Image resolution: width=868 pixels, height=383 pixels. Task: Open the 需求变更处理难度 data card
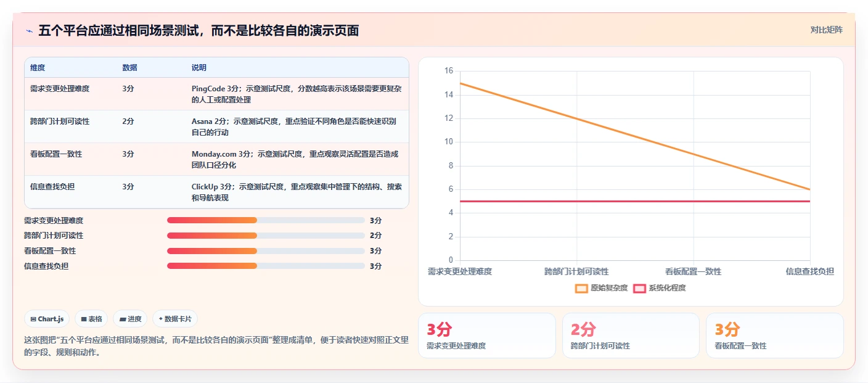click(487, 336)
